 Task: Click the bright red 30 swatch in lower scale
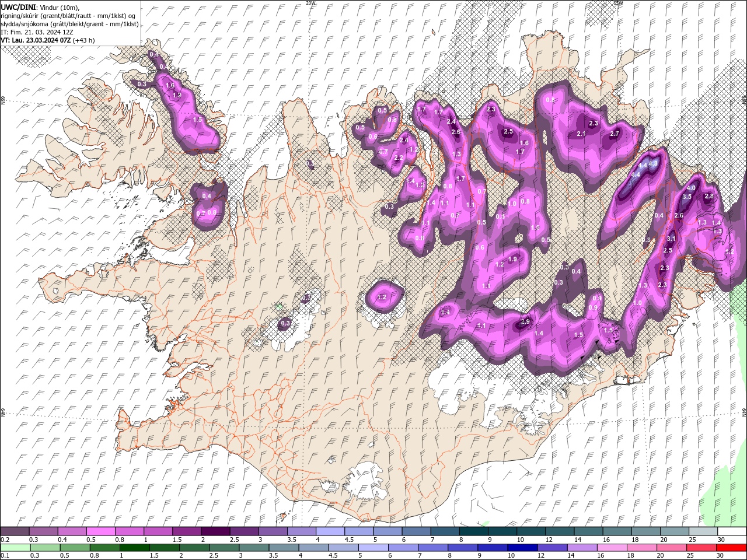tap(731, 548)
